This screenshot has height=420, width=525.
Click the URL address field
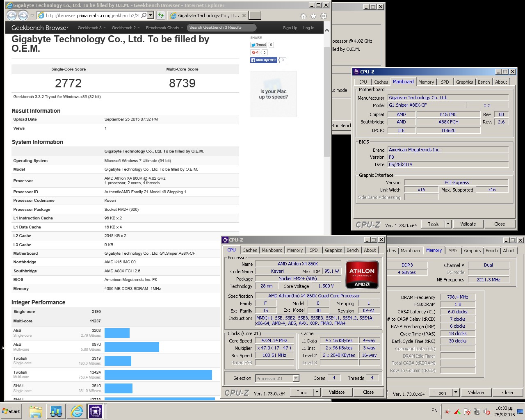[92, 16]
